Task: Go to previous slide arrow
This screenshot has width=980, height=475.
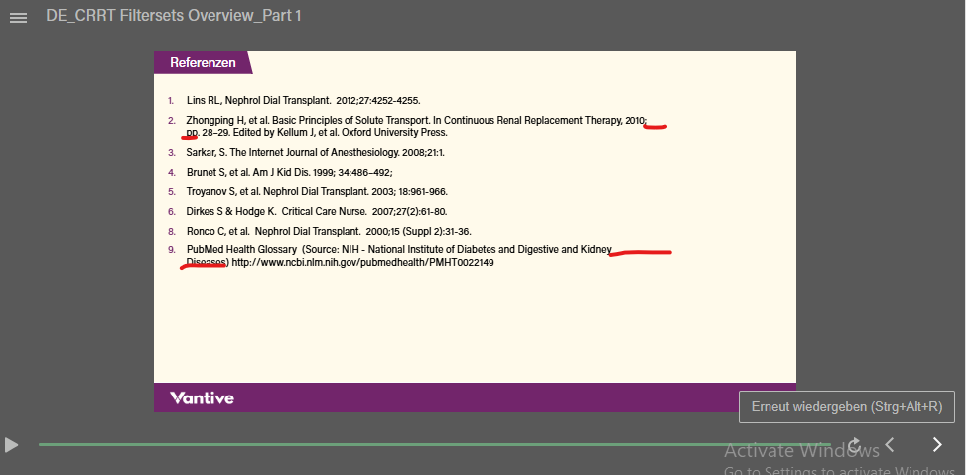Action: click(890, 445)
